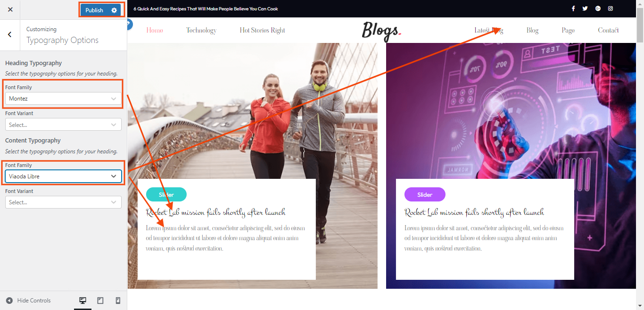Screen dimensions: 644x310
Task: Switch to desktop preview icon
Action: [83, 301]
